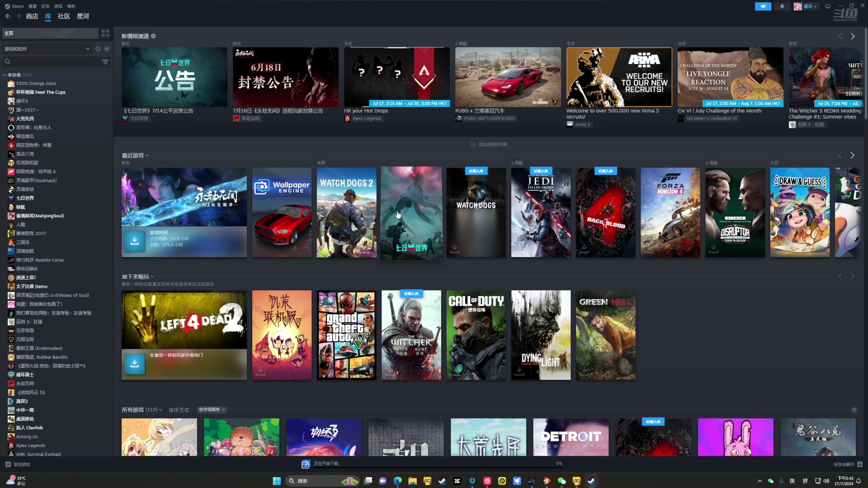Image resolution: width=868 pixels, height=488 pixels.
Task: Switch to the 商店 tab
Action: [32, 16]
